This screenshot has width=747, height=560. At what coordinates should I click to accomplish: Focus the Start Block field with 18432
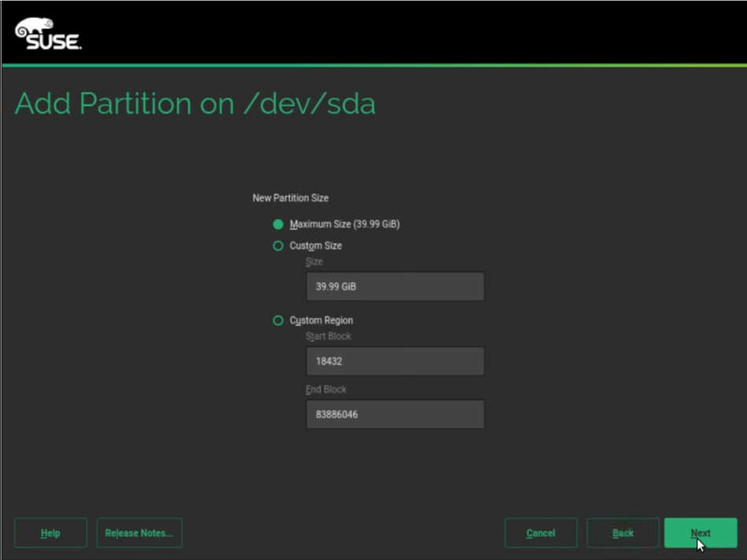395,362
